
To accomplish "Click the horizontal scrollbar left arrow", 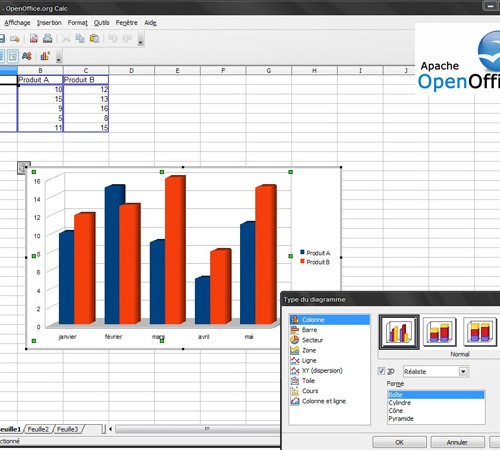I will coord(110,429).
